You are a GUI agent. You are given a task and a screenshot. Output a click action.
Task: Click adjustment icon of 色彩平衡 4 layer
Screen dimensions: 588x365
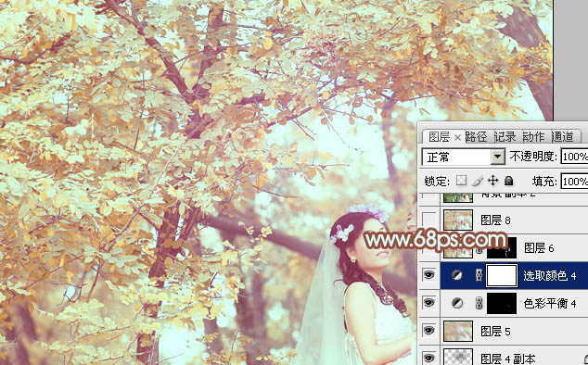pyautogui.click(x=456, y=303)
